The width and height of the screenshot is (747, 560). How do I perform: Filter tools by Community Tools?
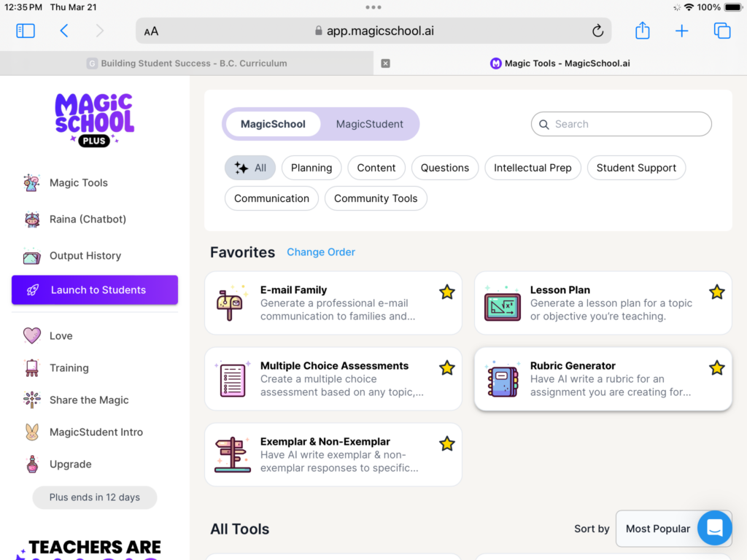(x=376, y=198)
